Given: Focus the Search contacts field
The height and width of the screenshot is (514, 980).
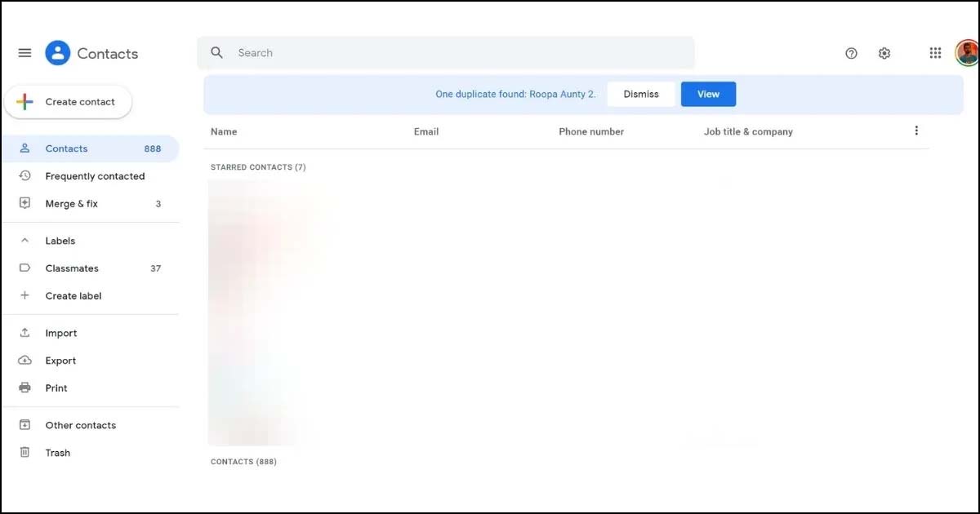Looking at the screenshot, I should 446,53.
